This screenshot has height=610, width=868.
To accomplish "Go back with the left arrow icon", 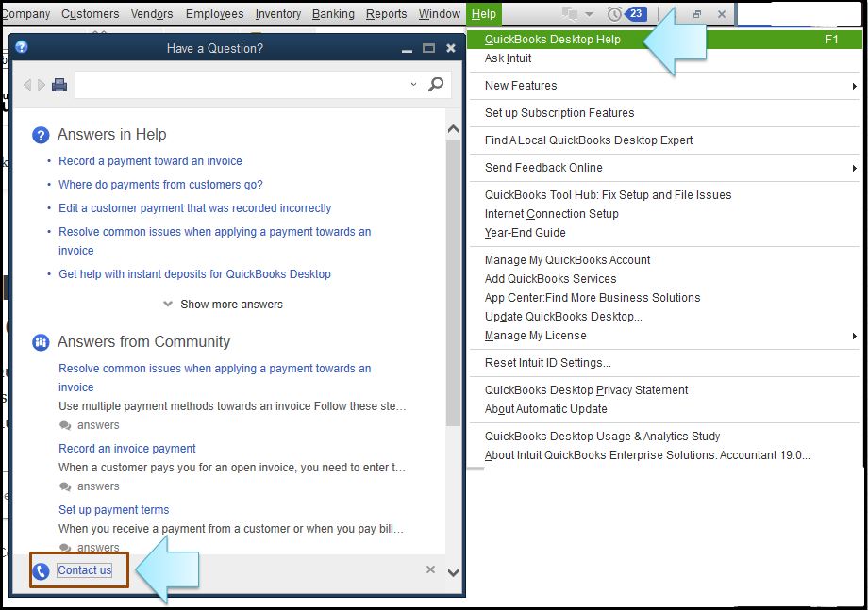I will point(27,85).
